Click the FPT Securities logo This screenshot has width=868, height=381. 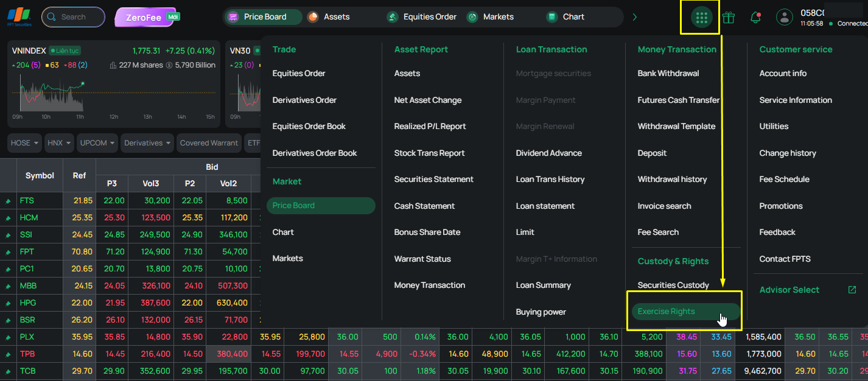point(19,16)
